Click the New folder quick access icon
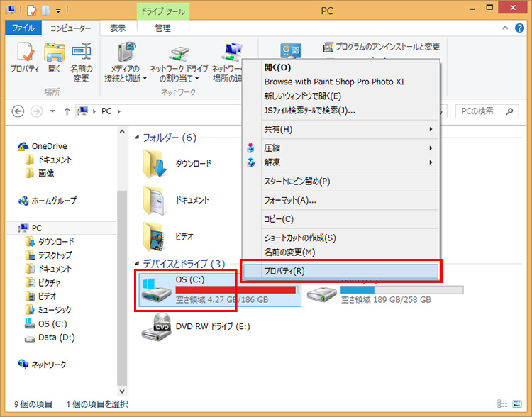Screen dimensions: 532x417 [x=46, y=11]
